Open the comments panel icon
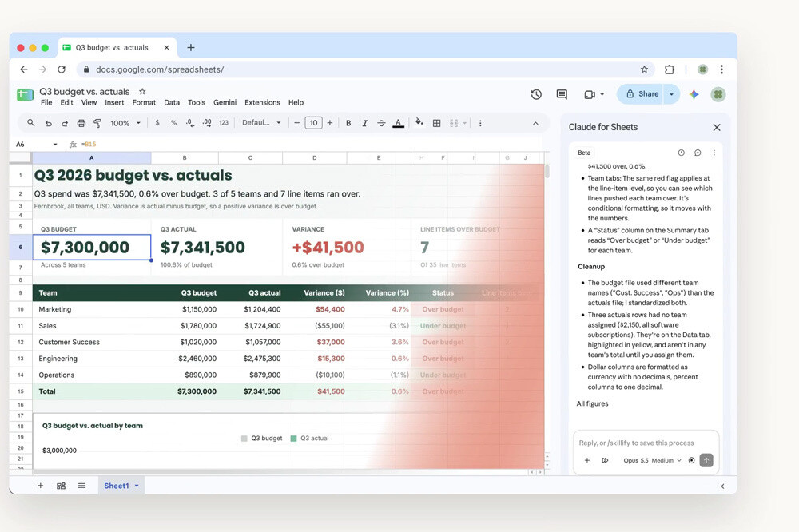799x532 pixels. coord(562,94)
